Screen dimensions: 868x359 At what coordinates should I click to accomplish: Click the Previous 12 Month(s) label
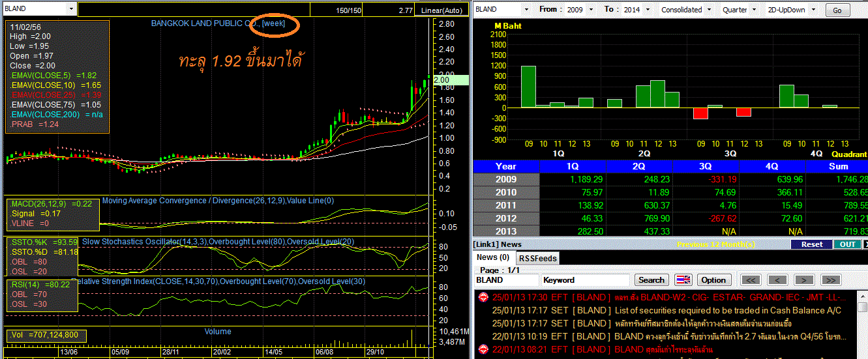(x=716, y=244)
